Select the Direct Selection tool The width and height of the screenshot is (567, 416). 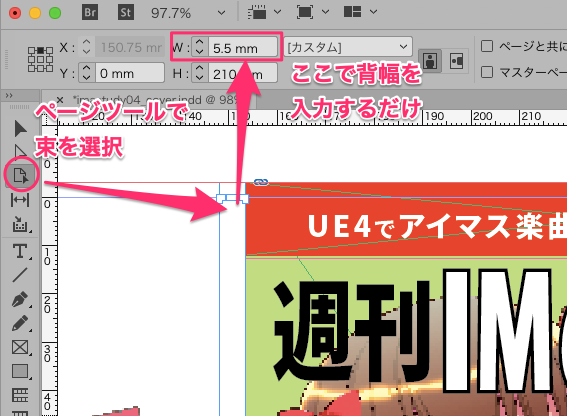[20, 151]
